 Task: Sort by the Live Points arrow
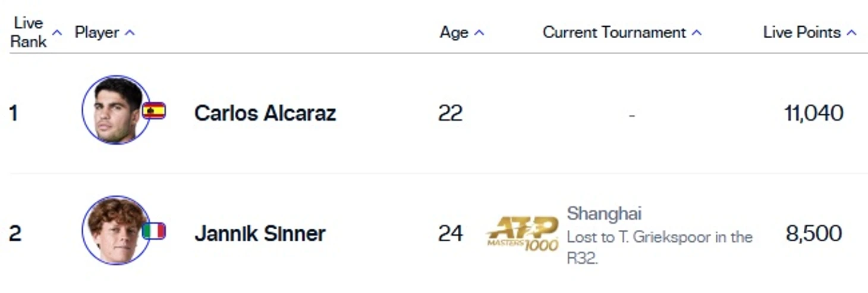tap(851, 32)
